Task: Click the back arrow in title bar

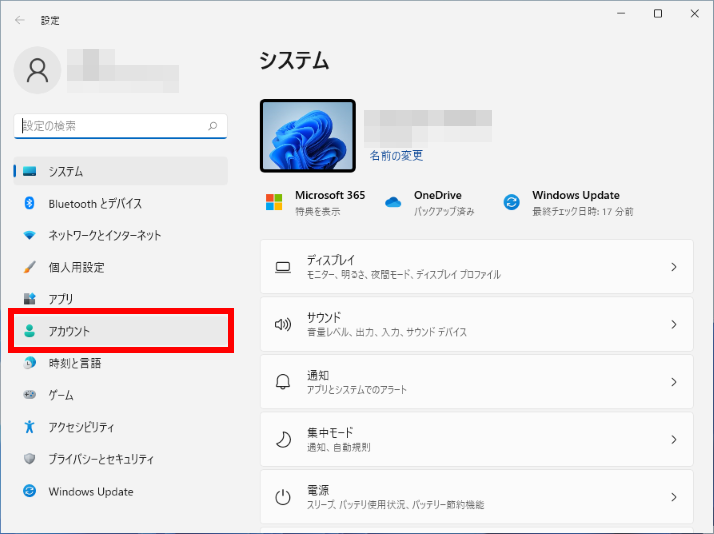Action: (x=20, y=20)
